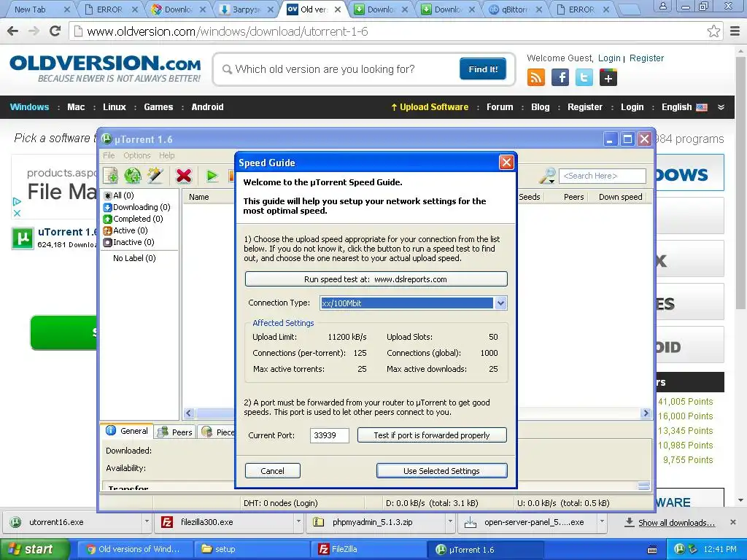Viewport: 747px width, 560px height.
Task: Click the Upload Software nav link
Action: (x=430, y=107)
